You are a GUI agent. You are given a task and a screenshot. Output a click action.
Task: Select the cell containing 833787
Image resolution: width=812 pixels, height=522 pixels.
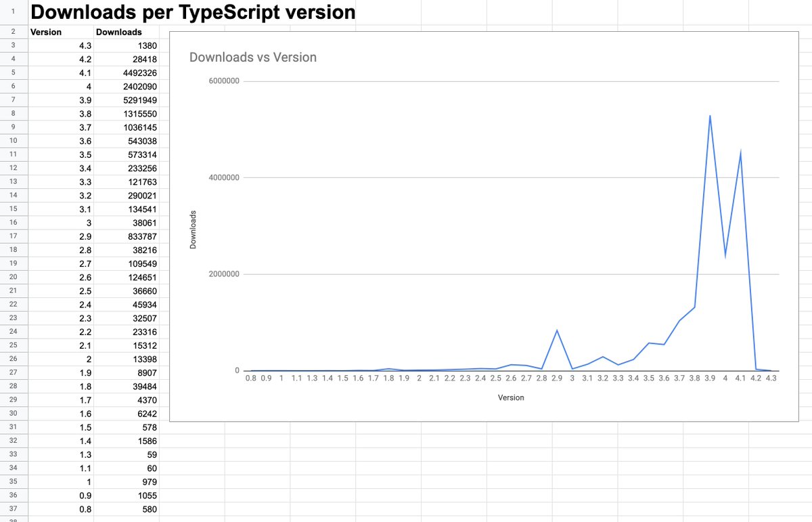tap(127, 236)
